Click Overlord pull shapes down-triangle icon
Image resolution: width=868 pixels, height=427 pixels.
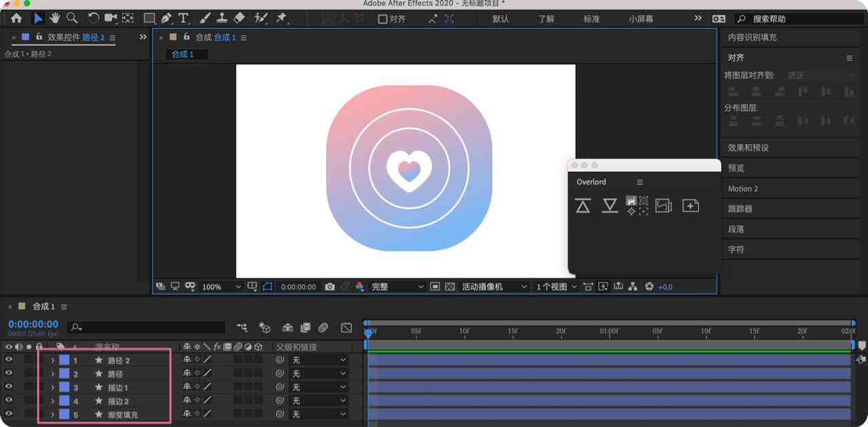(610, 205)
